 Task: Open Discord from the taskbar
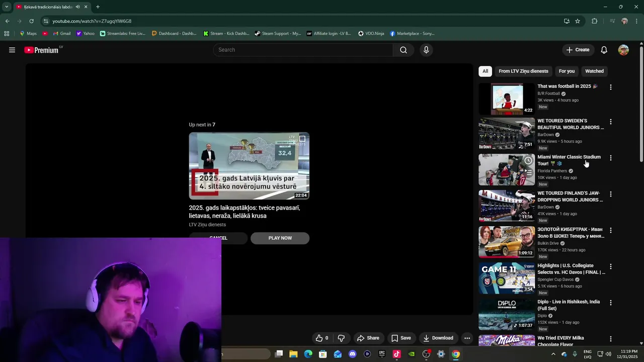click(352, 354)
